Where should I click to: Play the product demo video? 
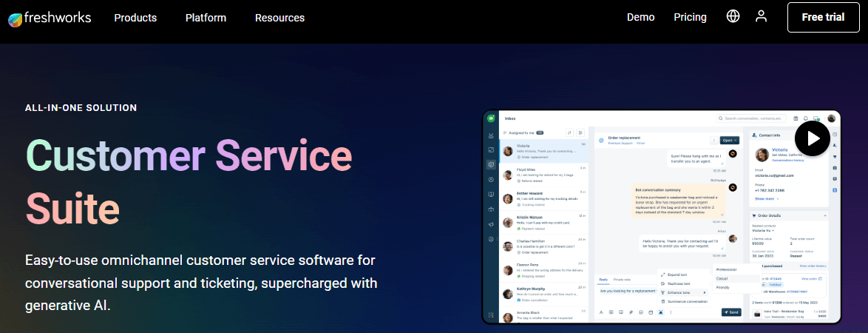(812, 138)
